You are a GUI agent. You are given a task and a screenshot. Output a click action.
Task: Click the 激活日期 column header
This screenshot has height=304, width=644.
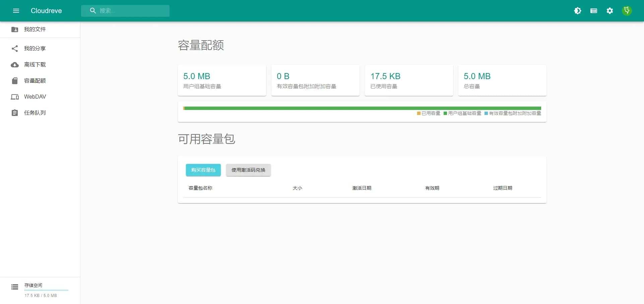(362, 188)
